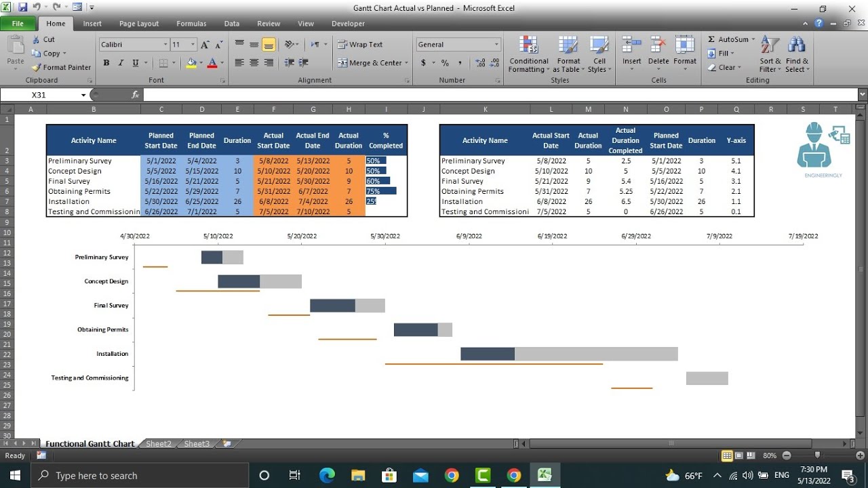Select the Sheet2 worksheet tab
The height and width of the screenshot is (488, 868).
click(x=159, y=444)
